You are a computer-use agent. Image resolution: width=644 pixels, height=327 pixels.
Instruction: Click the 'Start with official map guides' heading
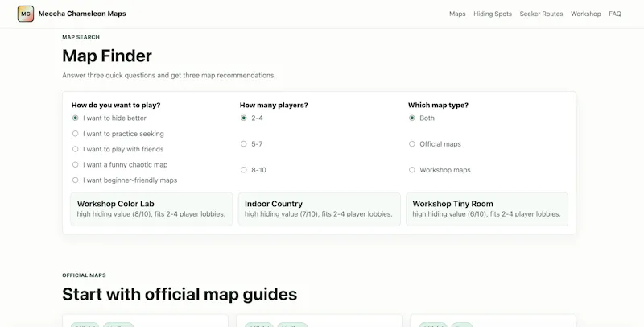(180, 294)
